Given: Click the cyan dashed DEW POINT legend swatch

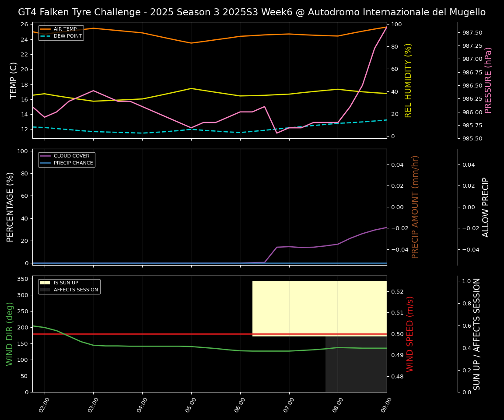Looking at the screenshot, I should 45,36.
